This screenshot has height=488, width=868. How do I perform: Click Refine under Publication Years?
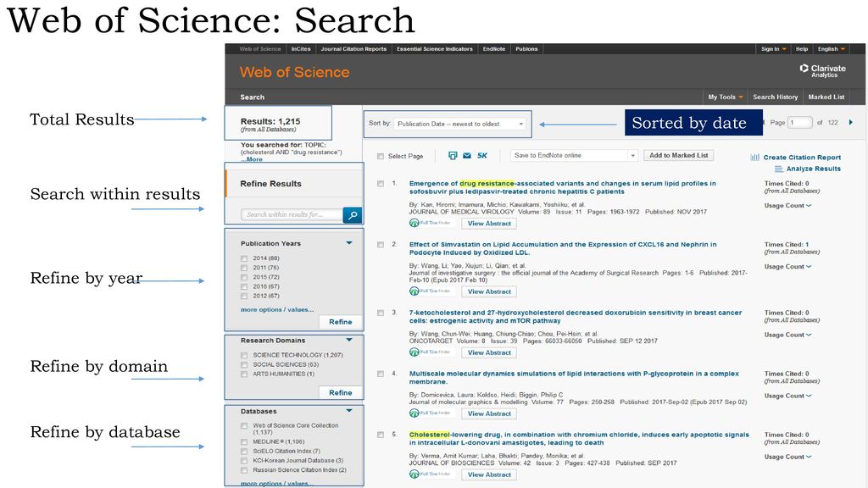[x=341, y=321]
